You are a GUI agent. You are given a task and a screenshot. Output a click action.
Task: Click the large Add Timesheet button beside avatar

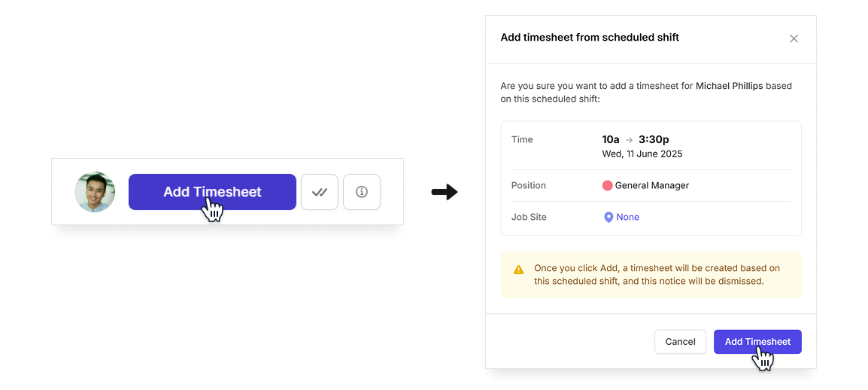click(212, 192)
